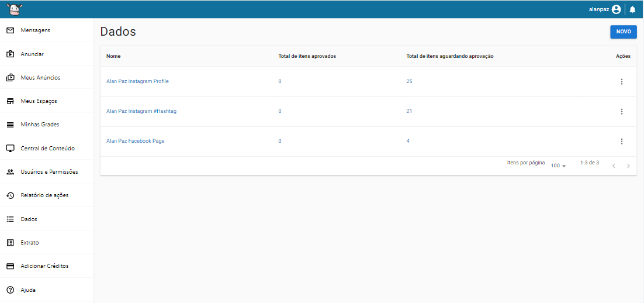
Task: Click the Dados page title
Action: [118, 32]
